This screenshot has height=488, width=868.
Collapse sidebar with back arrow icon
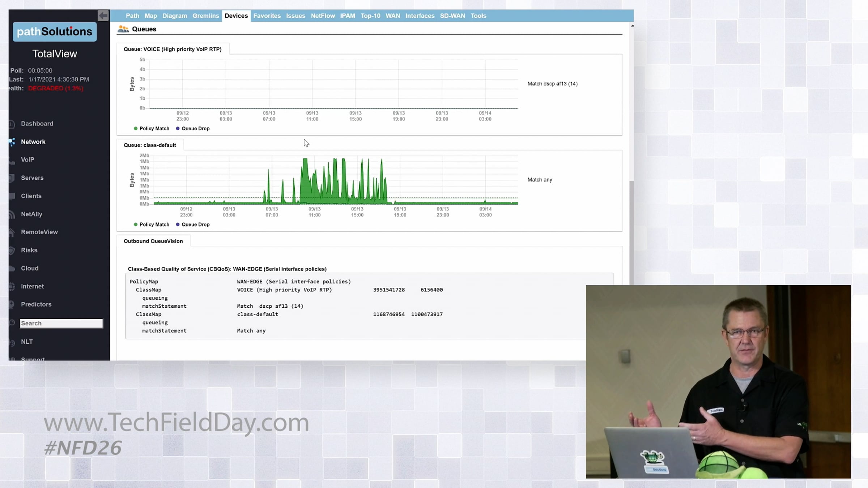[x=103, y=16]
